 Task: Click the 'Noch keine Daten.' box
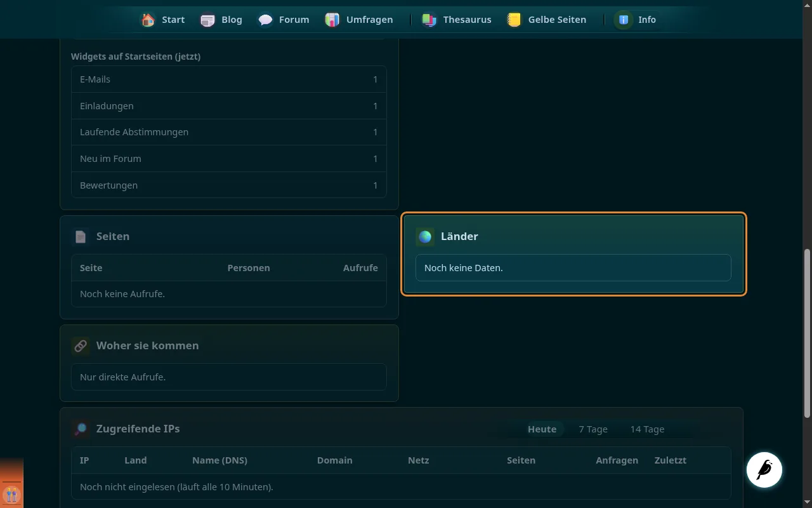click(x=573, y=268)
